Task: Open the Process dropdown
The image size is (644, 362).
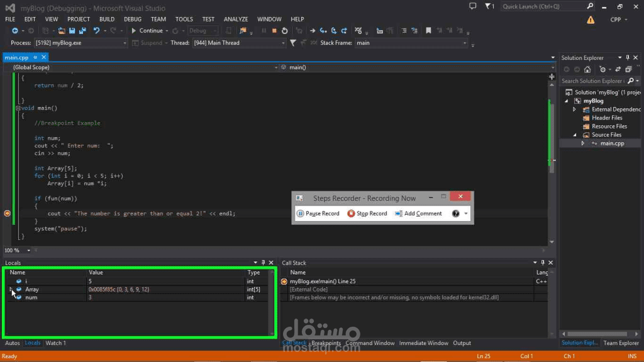Action: pos(125,43)
